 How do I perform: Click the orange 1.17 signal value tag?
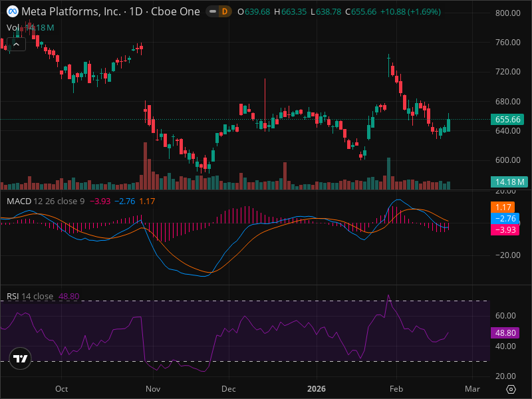(x=503, y=207)
